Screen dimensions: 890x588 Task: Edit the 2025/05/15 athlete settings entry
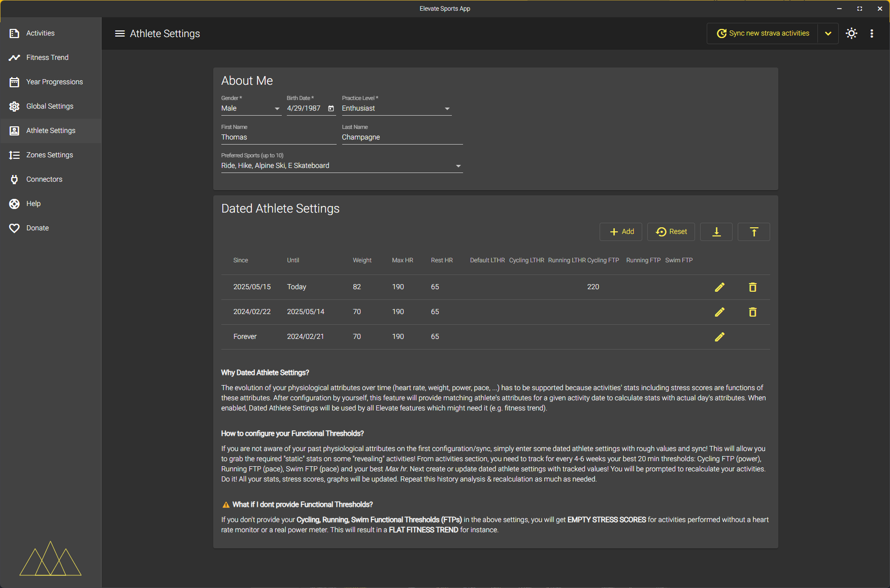(x=720, y=287)
